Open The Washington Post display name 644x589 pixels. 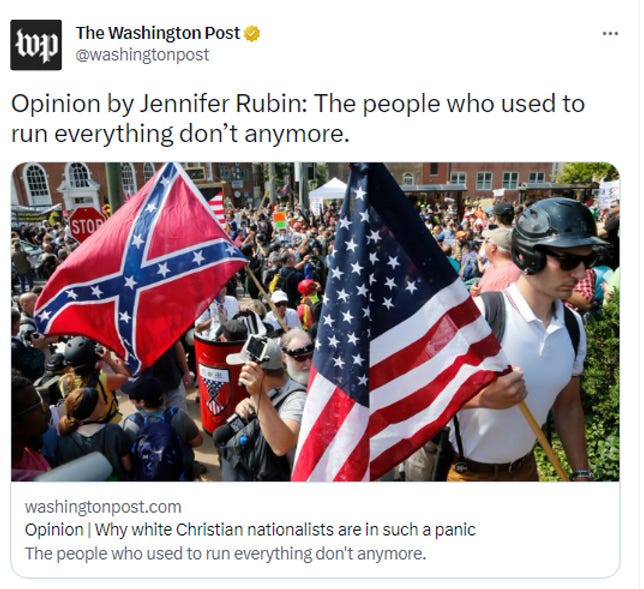[158, 33]
